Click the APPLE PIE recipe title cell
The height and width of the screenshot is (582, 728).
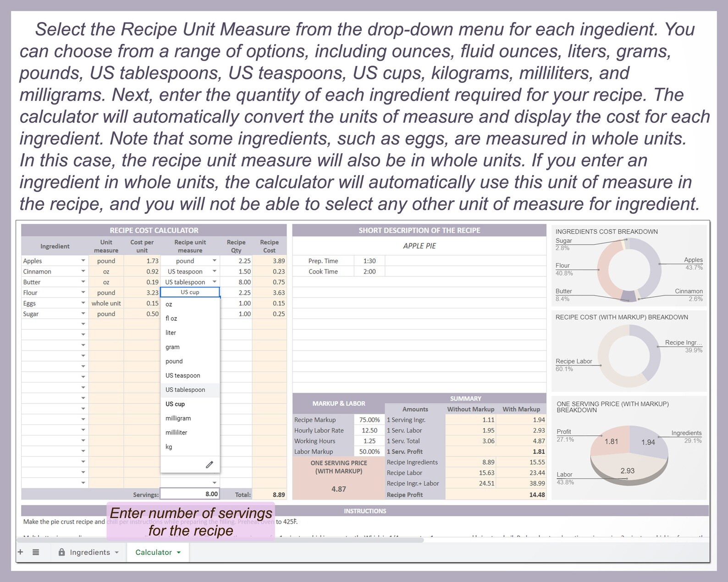419,246
